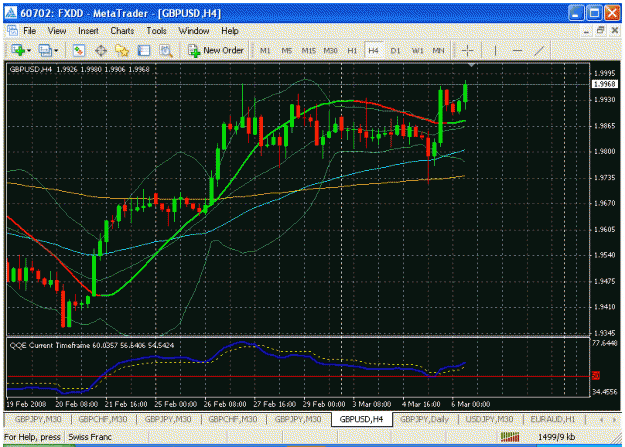Click the 1.9995 price scale label
This screenshot has height=447, width=625.
605,73
